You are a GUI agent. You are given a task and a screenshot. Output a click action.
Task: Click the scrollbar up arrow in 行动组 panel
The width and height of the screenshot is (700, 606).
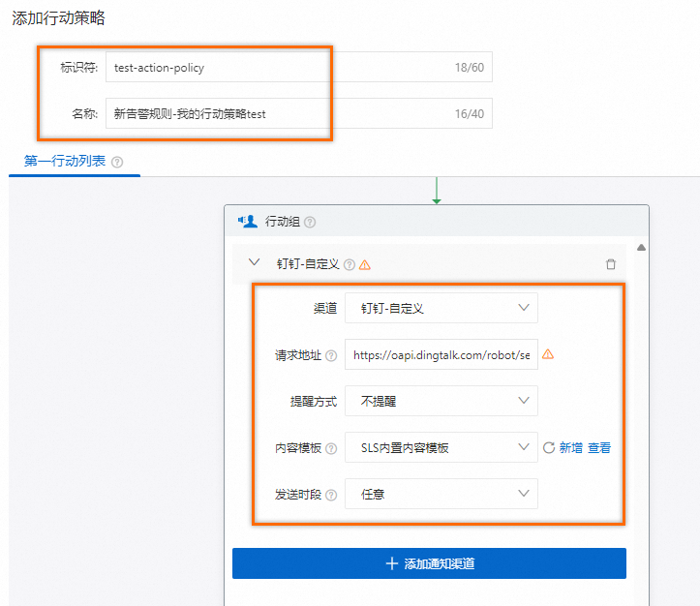642,248
